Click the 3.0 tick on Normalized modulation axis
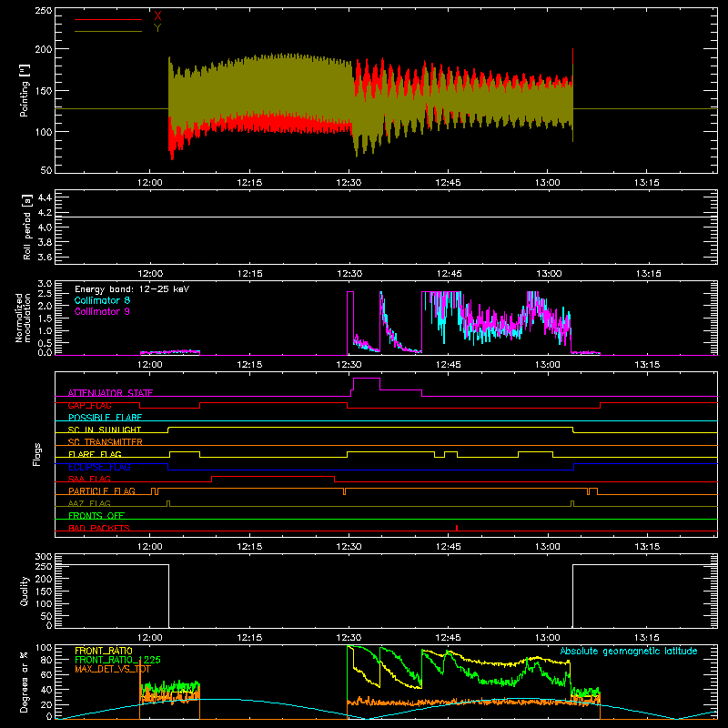The height and width of the screenshot is (728, 728). [45, 284]
